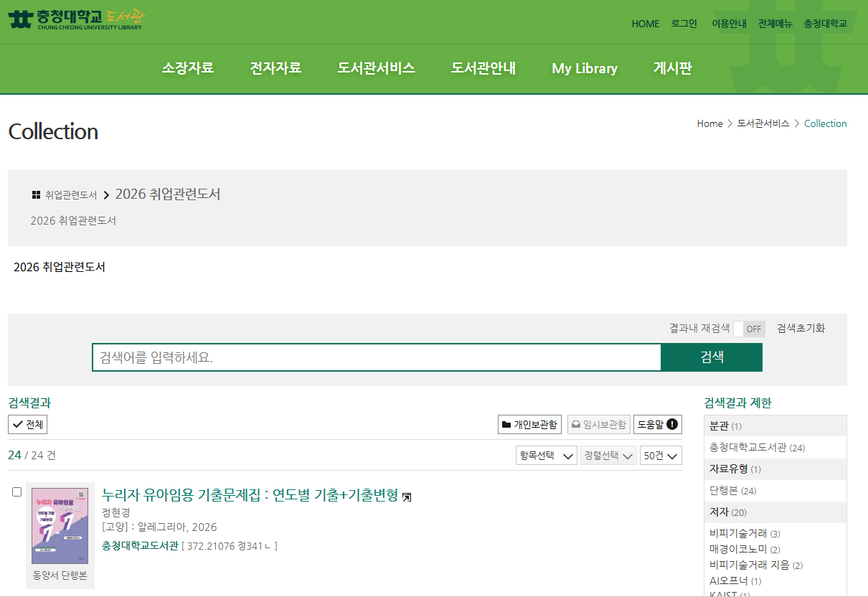The height and width of the screenshot is (597, 868).
Task: Open the new-window icon beside the book title
Action: click(407, 497)
